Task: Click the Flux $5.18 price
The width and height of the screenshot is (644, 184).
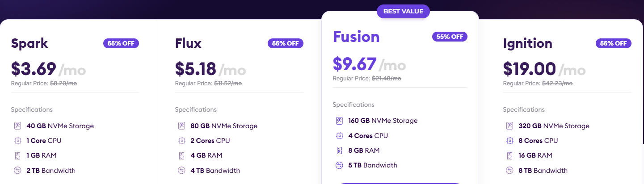Action: 196,69
